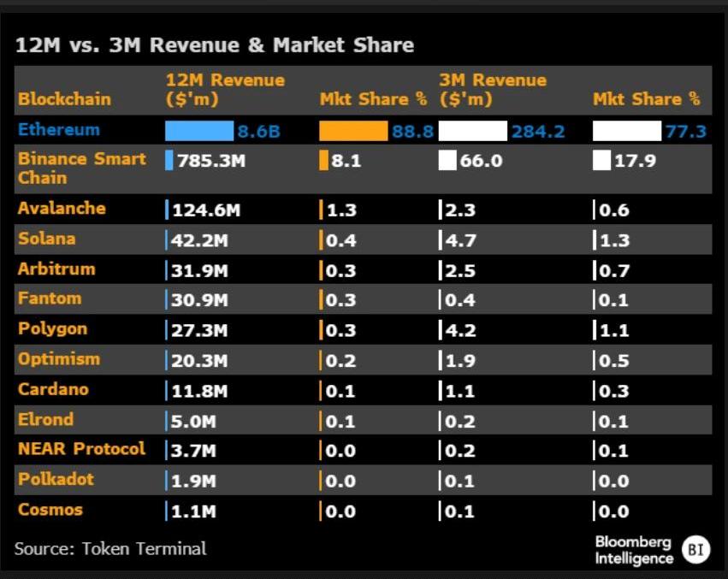This screenshot has width=728, height=579.
Task: Click NEAR Protocol's "3.7M" revenue value
Action: click(x=193, y=451)
